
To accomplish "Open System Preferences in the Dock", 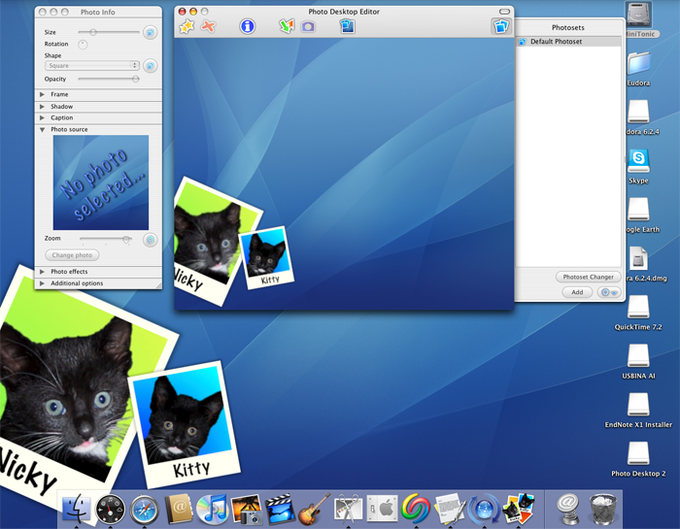I will point(382,508).
